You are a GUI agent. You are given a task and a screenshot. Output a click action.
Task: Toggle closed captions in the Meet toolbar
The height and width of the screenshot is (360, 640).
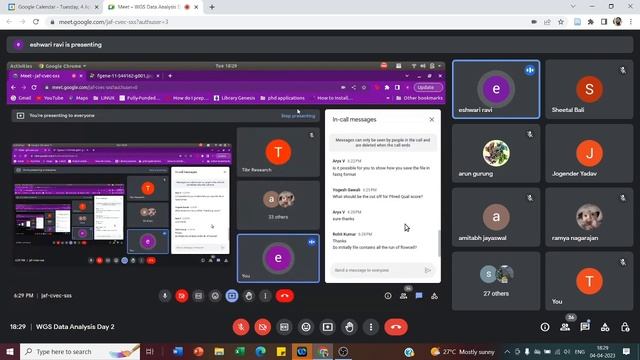(284, 327)
